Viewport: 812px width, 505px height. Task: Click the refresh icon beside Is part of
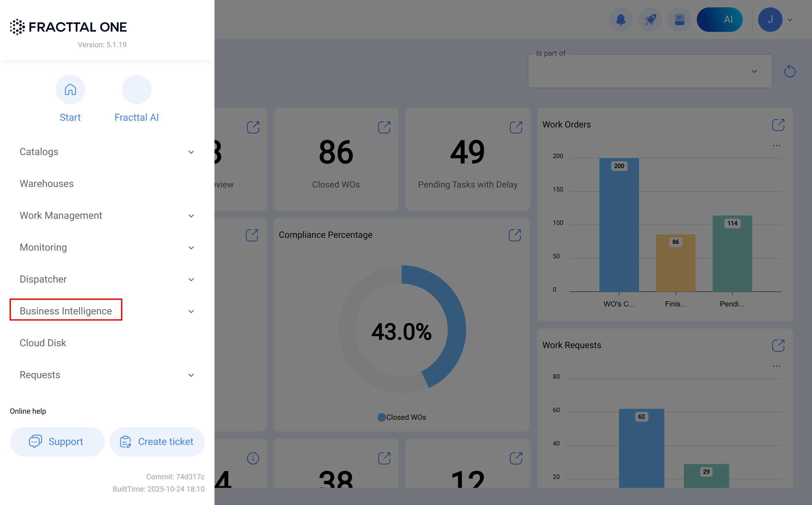(790, 71)
